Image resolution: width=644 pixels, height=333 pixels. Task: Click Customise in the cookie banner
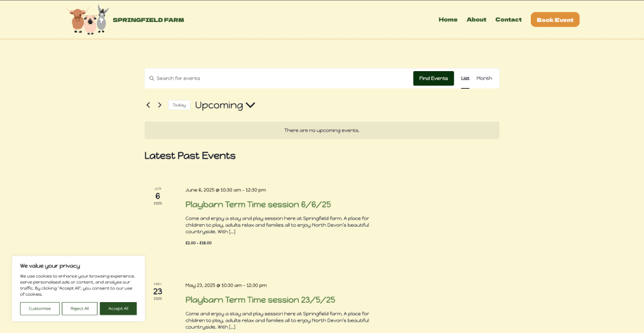coord(40,308)
